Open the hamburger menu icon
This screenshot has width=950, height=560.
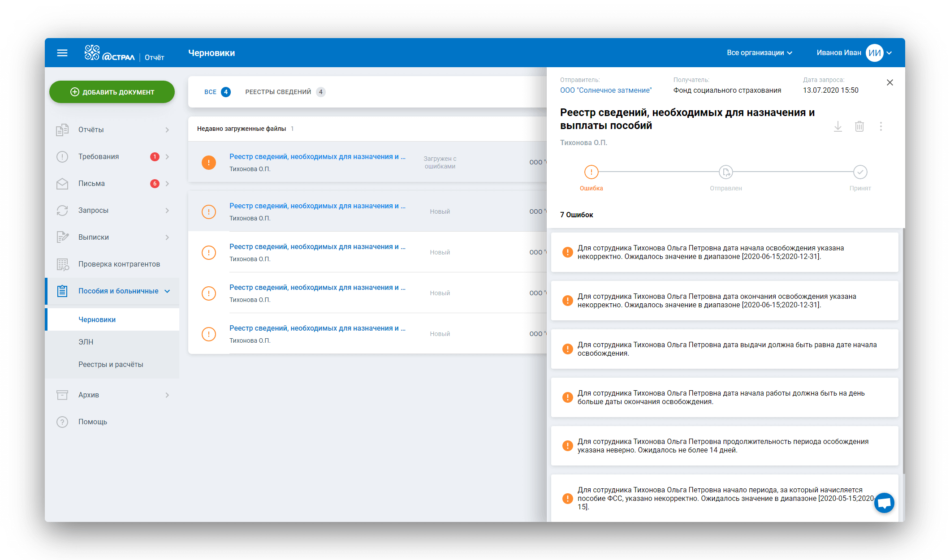tap(62, 53)
